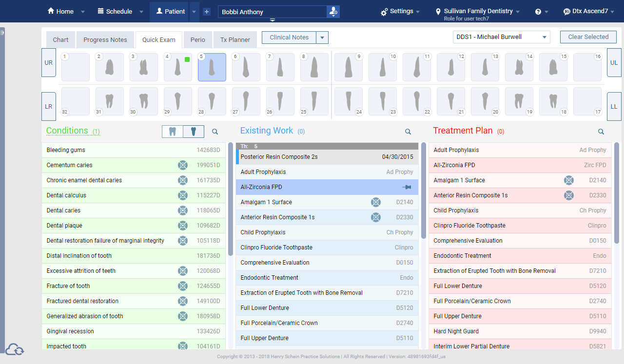The height and width of the screenshot is (364, 624).
Task: Switch to the Perio tab
Action: [x=198, y=39]
